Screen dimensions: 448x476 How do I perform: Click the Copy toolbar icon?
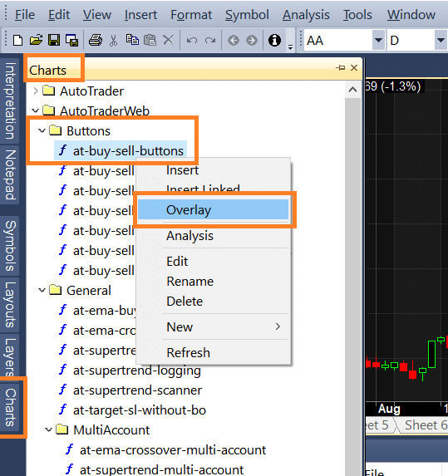click(x=132, y=40)
